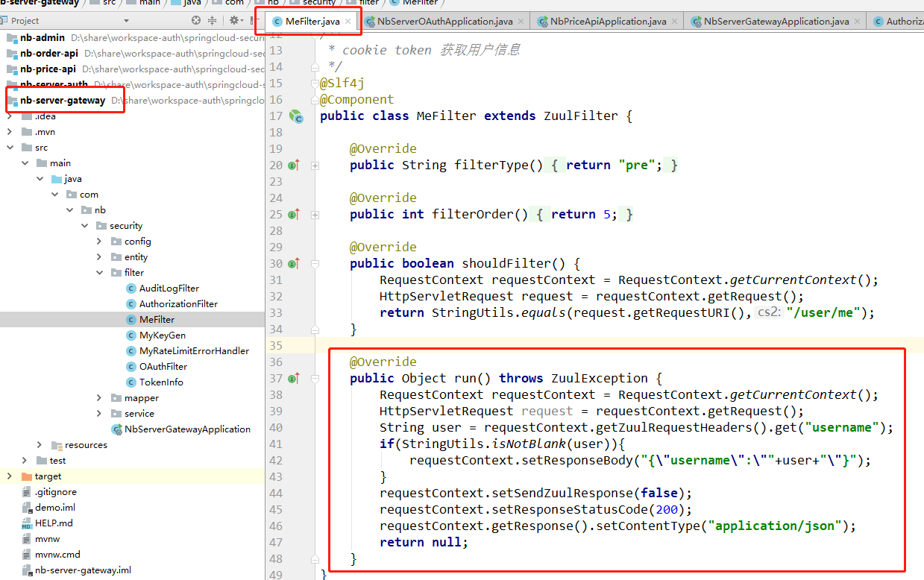Collapse all nodes in Project panel
The width and height of the screenshot is (924, 580).
coord(213,21)
